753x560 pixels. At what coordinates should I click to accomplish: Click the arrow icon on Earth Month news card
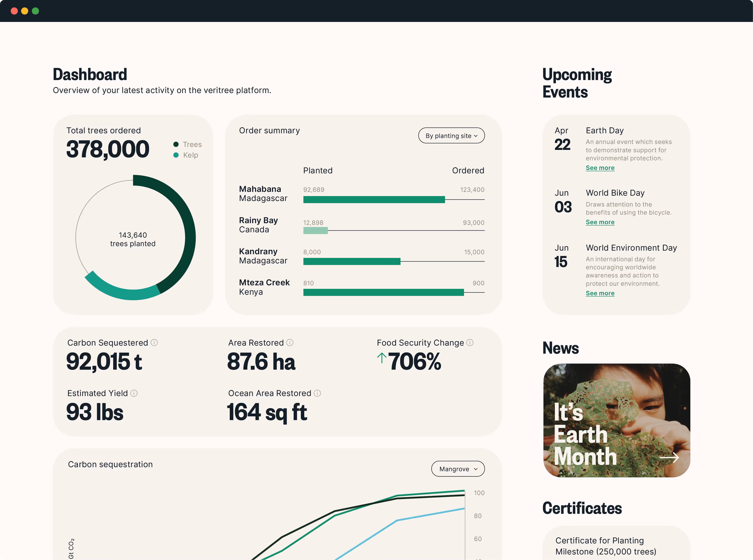point(669,458)
